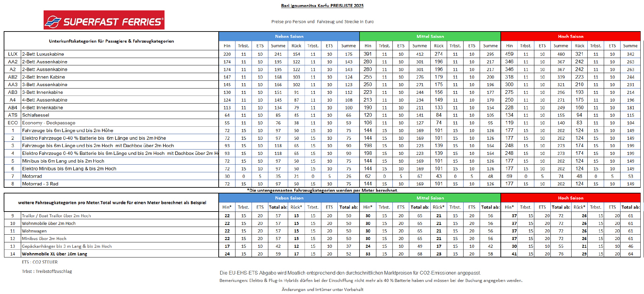644x294 pixels.
Task: Click the Economy - Deckpassage row label
Action: tap(49, 123)
